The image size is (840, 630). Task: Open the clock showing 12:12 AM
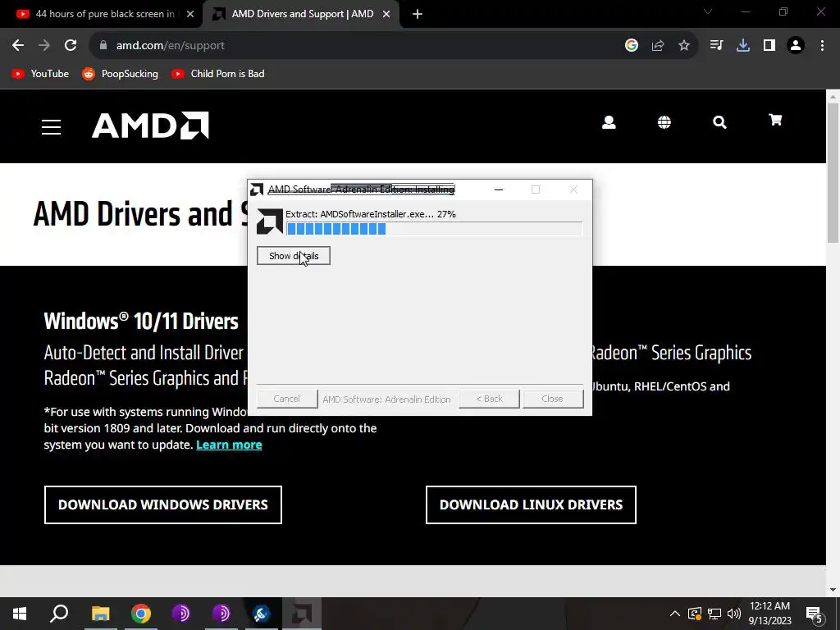(x=769, y=614)
